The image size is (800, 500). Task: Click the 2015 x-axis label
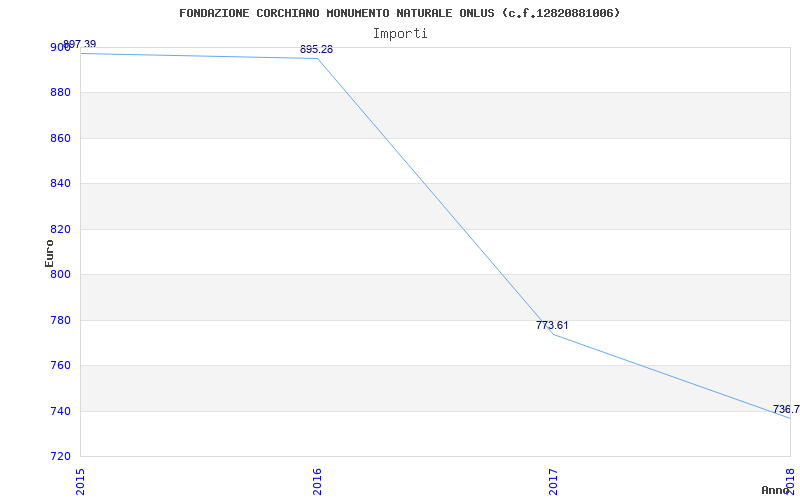click(x=81, y=482)
